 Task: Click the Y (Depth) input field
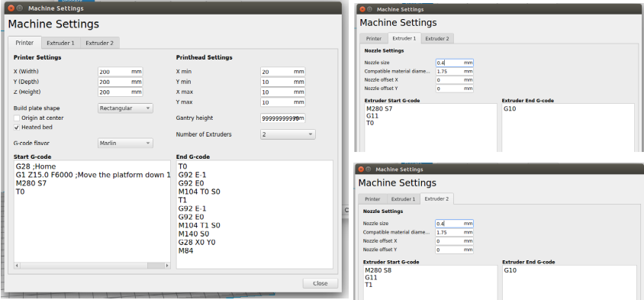coord(121,82)
